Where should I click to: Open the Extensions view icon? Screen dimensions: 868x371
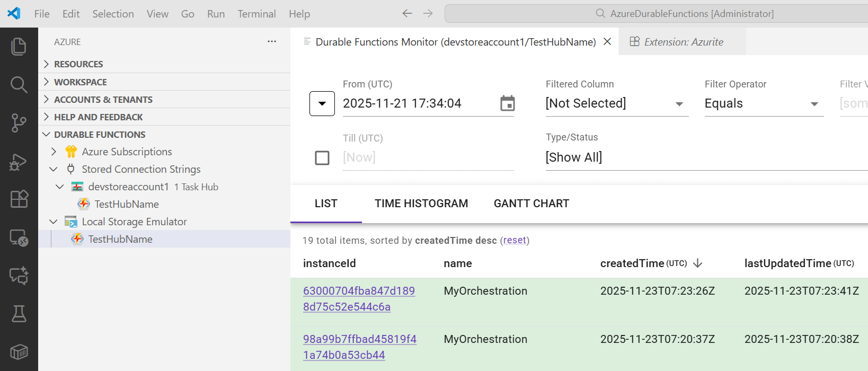coord(19,199)
